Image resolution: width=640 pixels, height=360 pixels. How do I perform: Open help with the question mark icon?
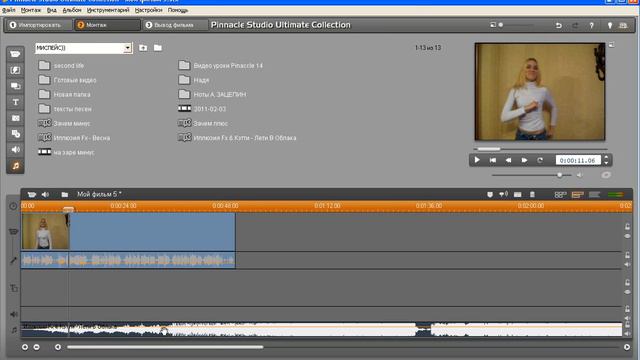[x=591, y=25]
